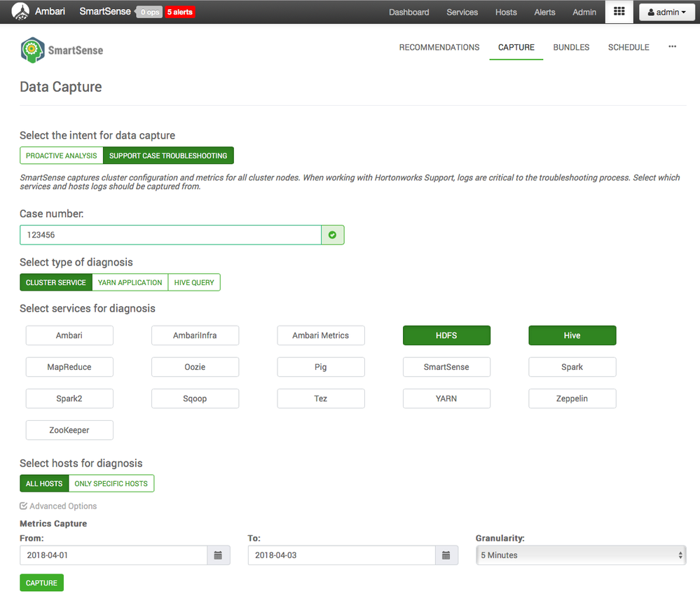Select All Hosts for diagnosis
700x596 pixels.
pos(44,483)
